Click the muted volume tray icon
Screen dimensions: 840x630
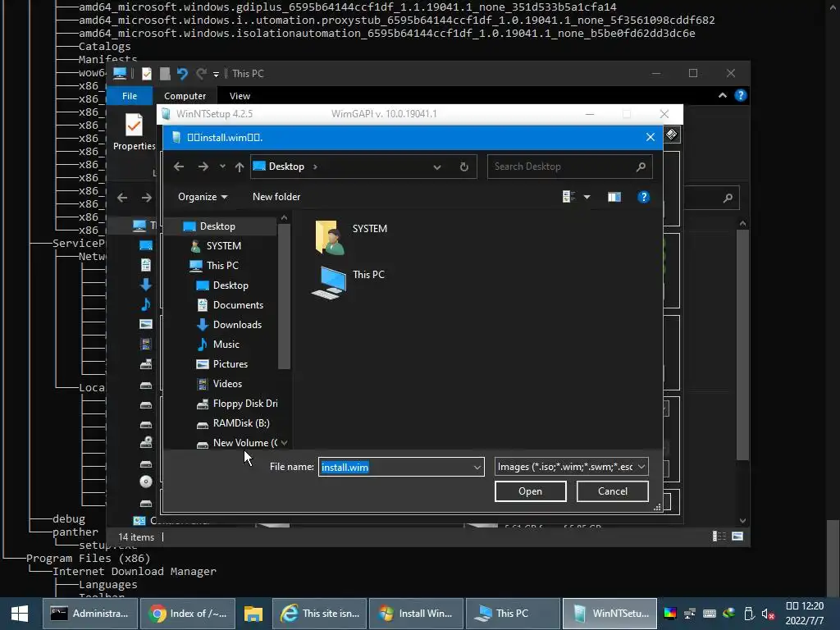pyautogui.click(x=768, y=614)
